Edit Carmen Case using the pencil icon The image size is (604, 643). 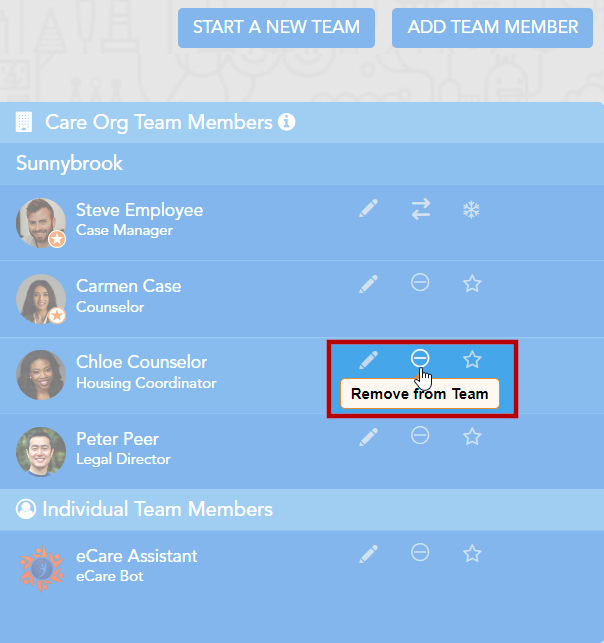pyautogui.click(x=369, y=284)
